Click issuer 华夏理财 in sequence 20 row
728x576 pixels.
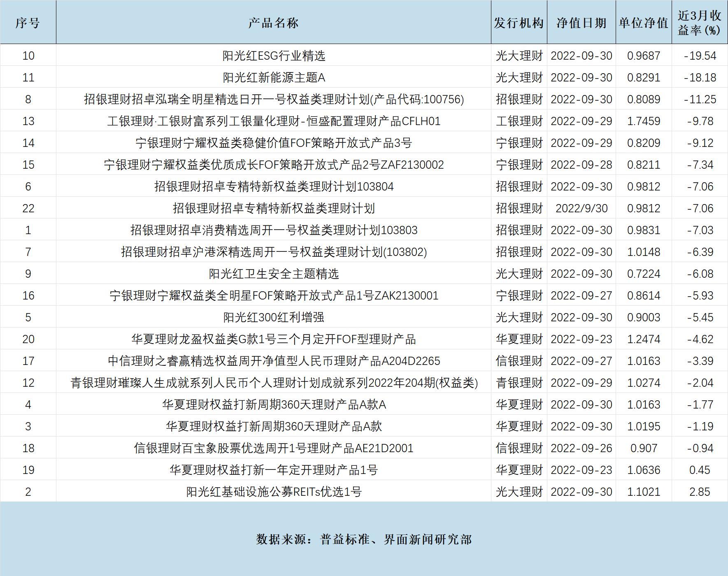coord(519,339)
